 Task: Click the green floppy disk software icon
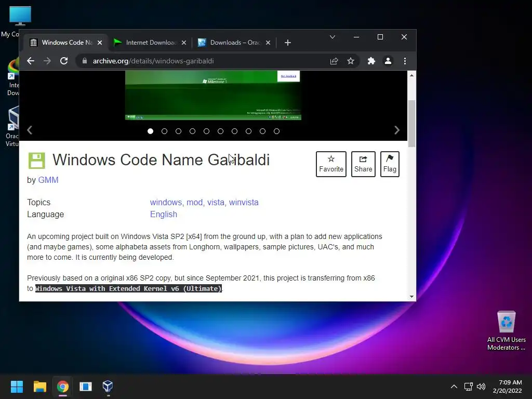[37, 161]
